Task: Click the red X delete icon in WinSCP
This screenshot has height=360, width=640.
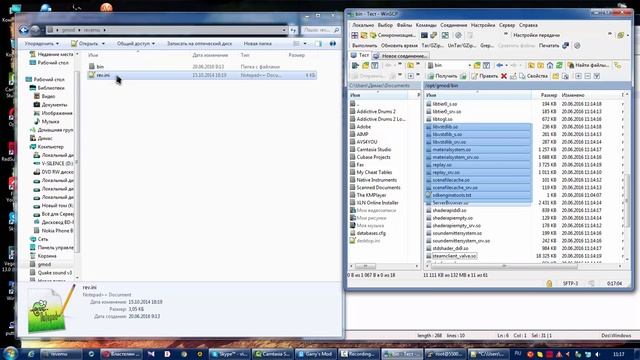Action: [x=504, y=76]
